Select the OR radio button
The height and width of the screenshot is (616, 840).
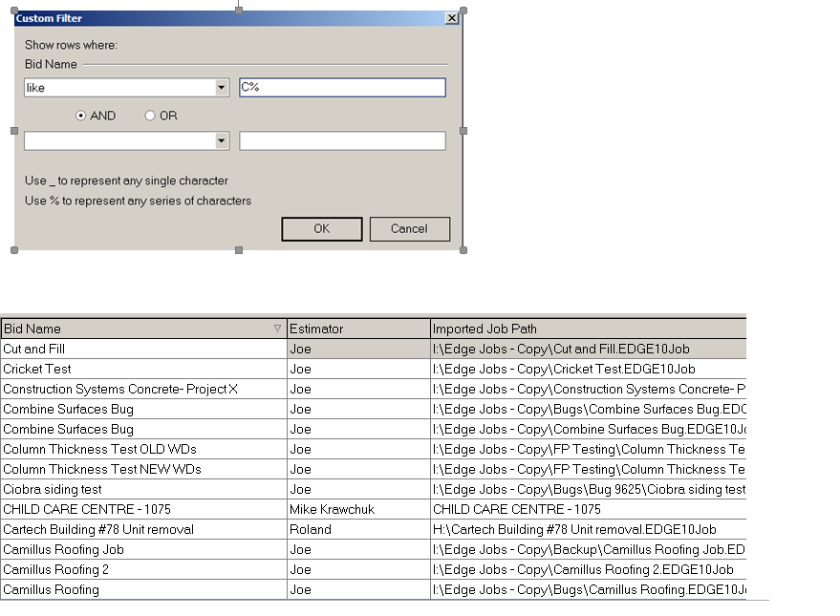150,116
